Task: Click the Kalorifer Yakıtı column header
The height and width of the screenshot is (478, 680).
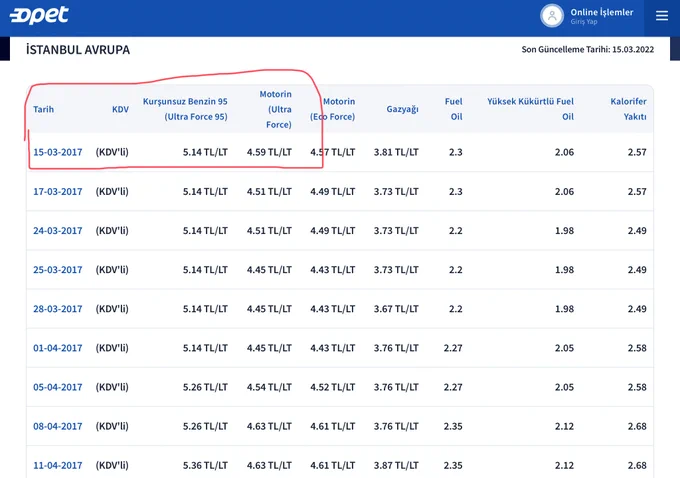Action: point(628,109)
